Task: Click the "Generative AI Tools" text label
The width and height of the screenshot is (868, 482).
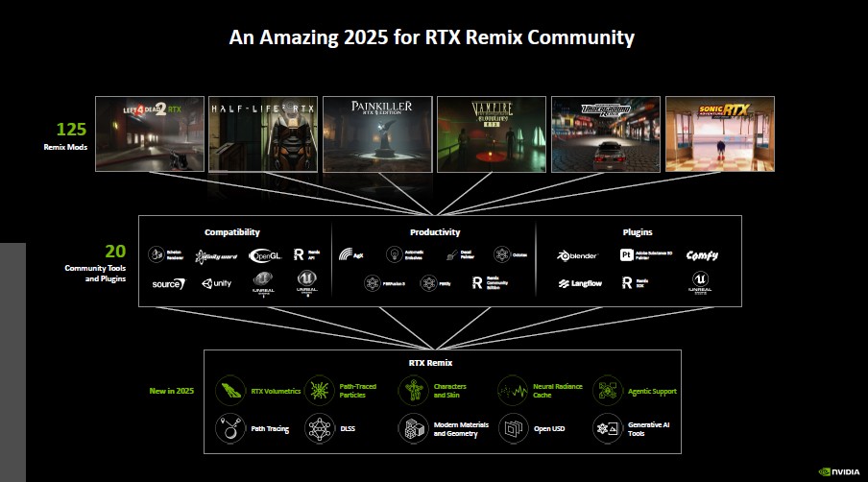Action: (648, 429)
